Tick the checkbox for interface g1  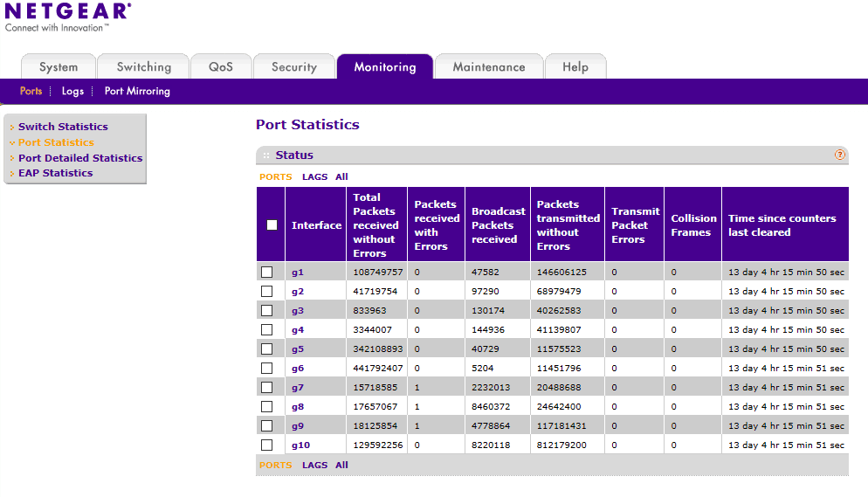267,272
